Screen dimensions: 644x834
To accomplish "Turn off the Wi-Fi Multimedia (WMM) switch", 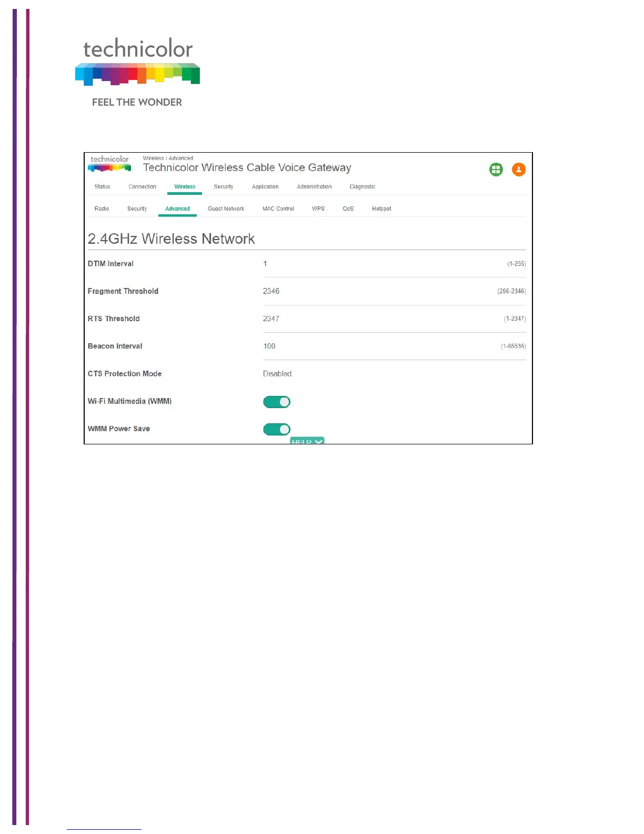I will click(277, 402).
